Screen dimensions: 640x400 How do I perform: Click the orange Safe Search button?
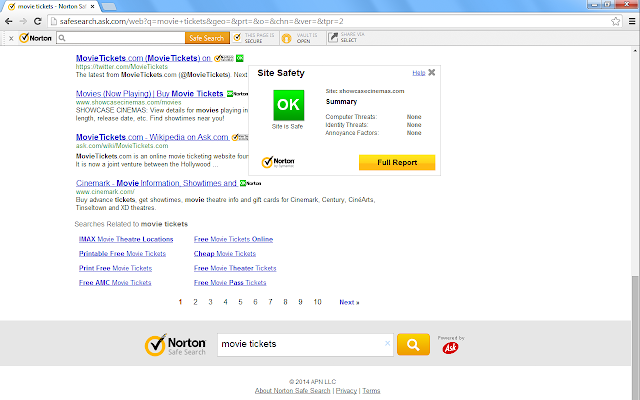pos(207,38)
